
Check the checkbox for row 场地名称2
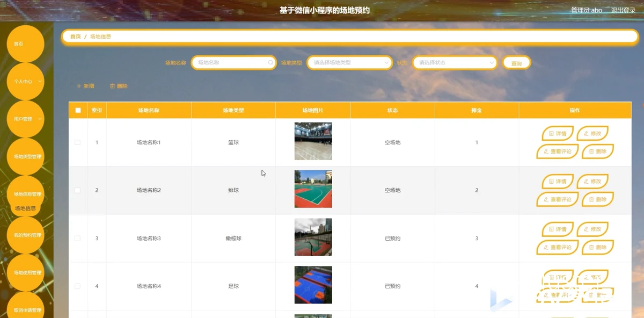coord(78,190)
